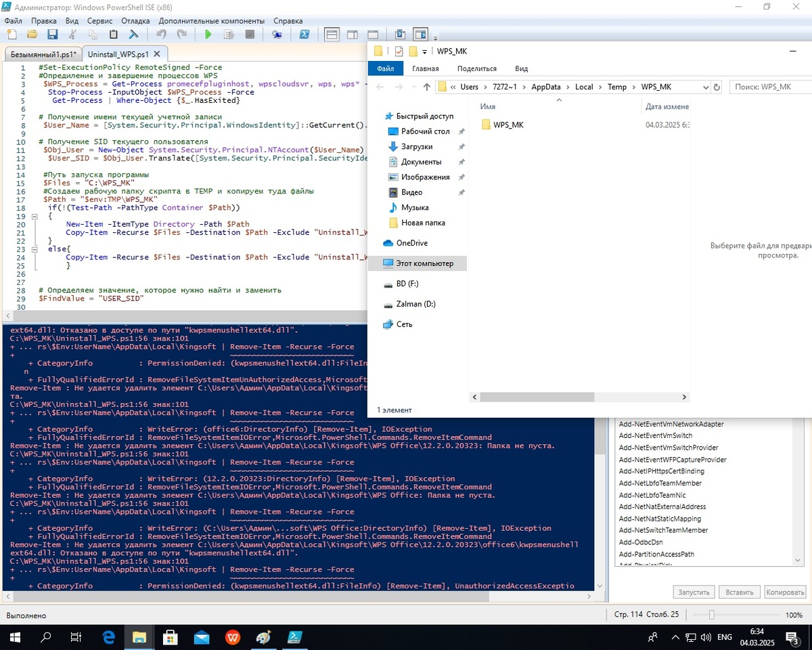The width and height of the screenshot is (812, 650).
Task: Open the Правка menu
Action: (x=44, y=20)
